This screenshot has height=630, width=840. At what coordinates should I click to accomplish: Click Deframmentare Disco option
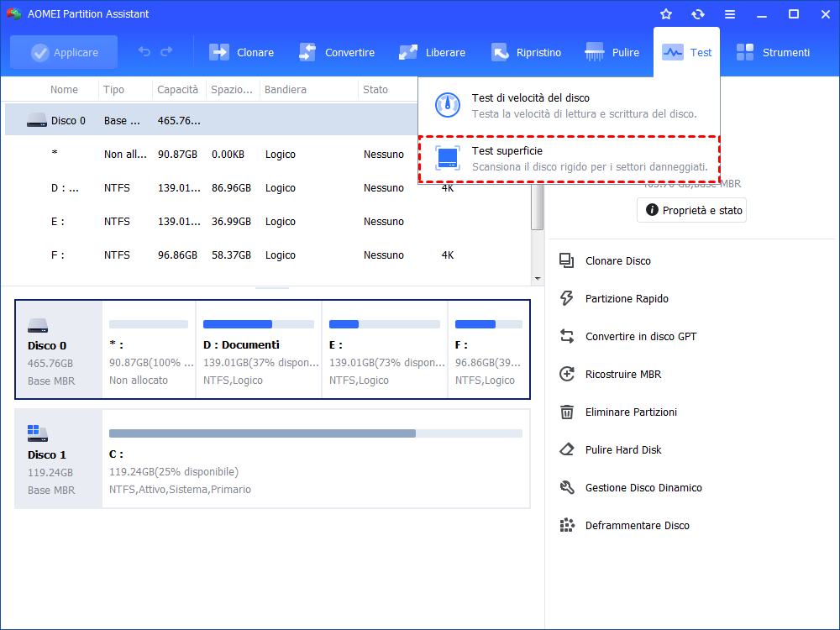pos(637,526)
